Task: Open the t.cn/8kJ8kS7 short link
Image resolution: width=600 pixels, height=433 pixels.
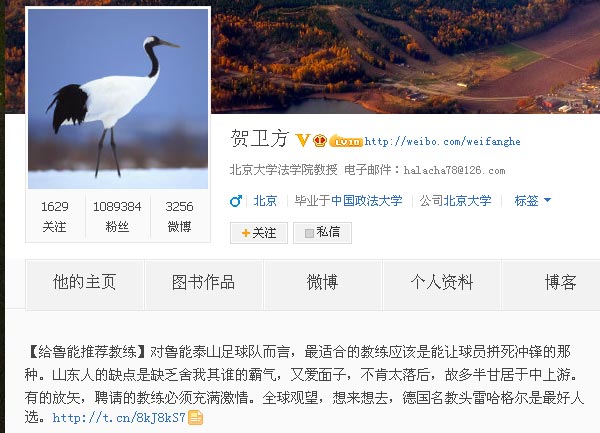Action: pos(119,418)
